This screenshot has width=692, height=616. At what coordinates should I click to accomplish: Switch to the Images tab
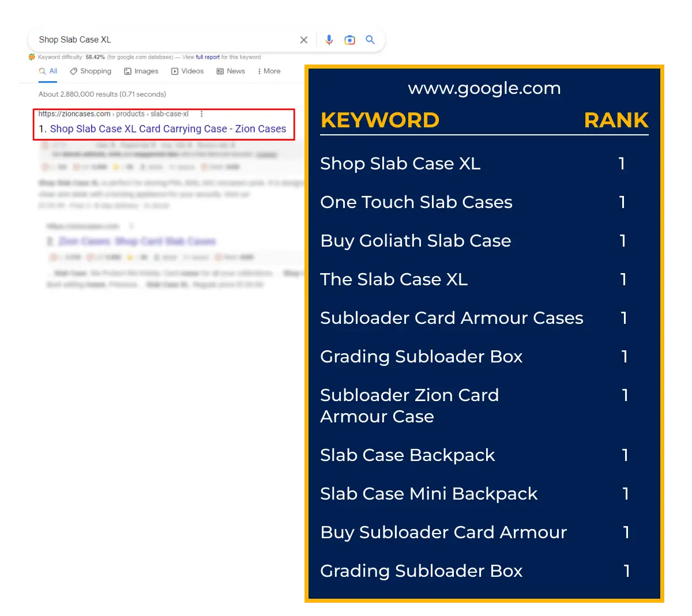tap(141, 71)
